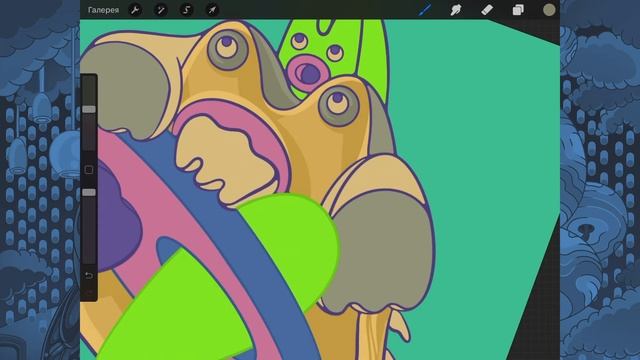The width and height of the screenshot is (640, 360).
Task: Select the Selection S-shaped tool
Action: 187,10
